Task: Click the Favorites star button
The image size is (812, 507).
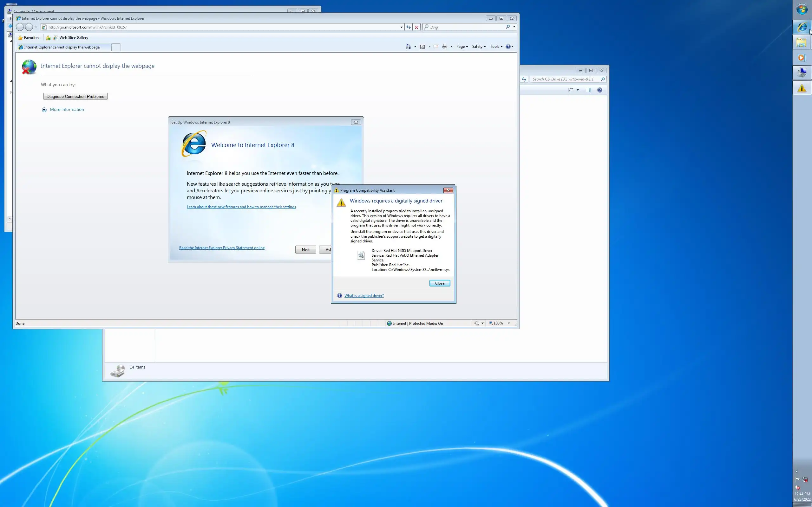Action: click(x=29, y=38)
